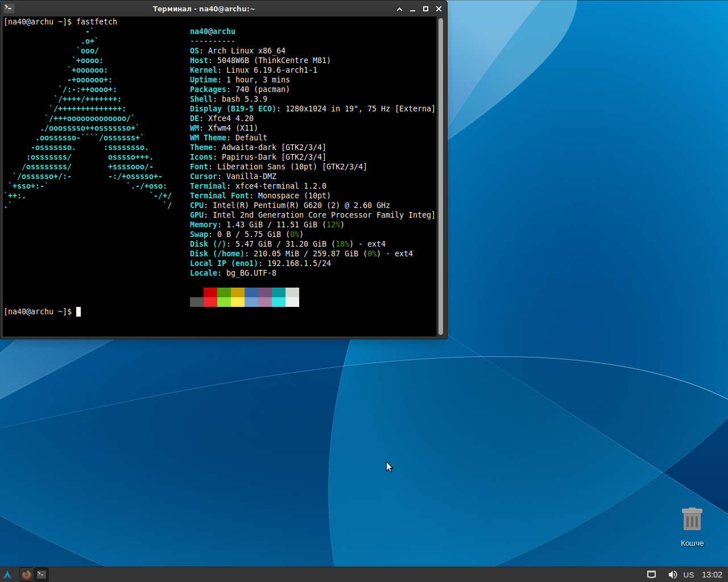The height and width of the screenshot is (582, 728).
Task: Click the Uptime line '1 hour, 3 mins'
Action: tap(240, 80)
